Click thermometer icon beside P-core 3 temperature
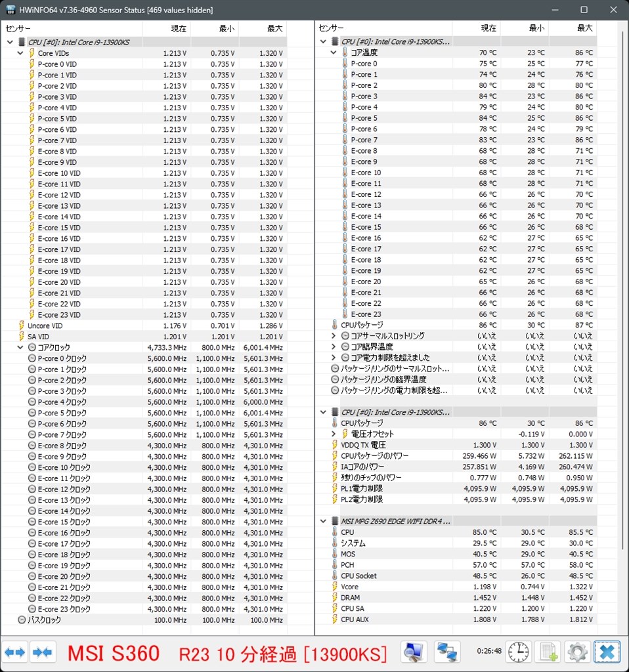This screenshot has width=629, height=672. coord(345,96)
